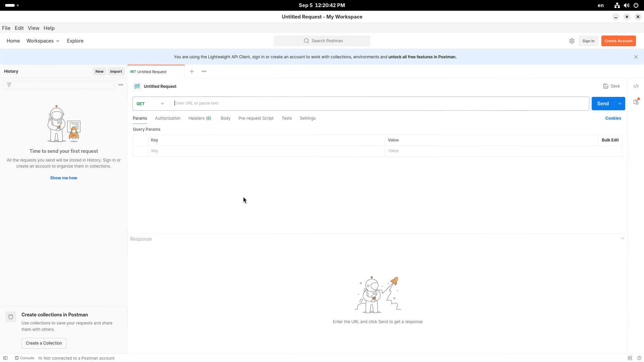Add a new request tab
This screenshot has height=362, width=644.
point(192,71)
